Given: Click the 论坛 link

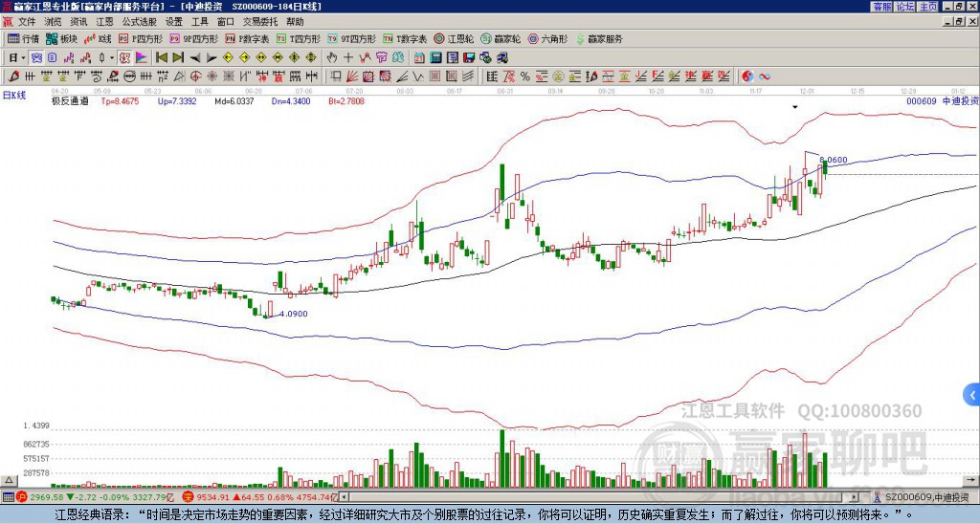Looking at the screenshot, I should point(905,7).
